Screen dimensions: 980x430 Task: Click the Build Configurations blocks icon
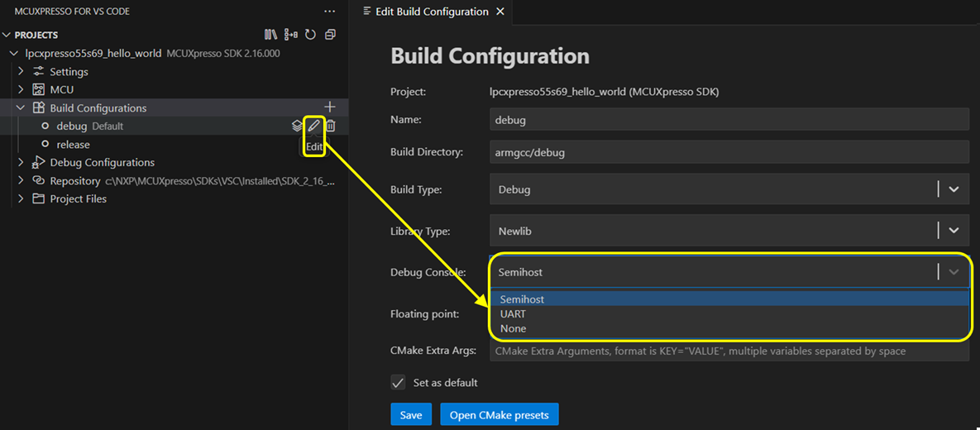[39, 107]
